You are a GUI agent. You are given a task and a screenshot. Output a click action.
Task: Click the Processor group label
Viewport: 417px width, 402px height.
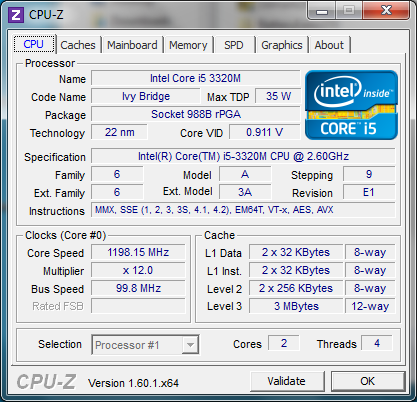(50, 63)
